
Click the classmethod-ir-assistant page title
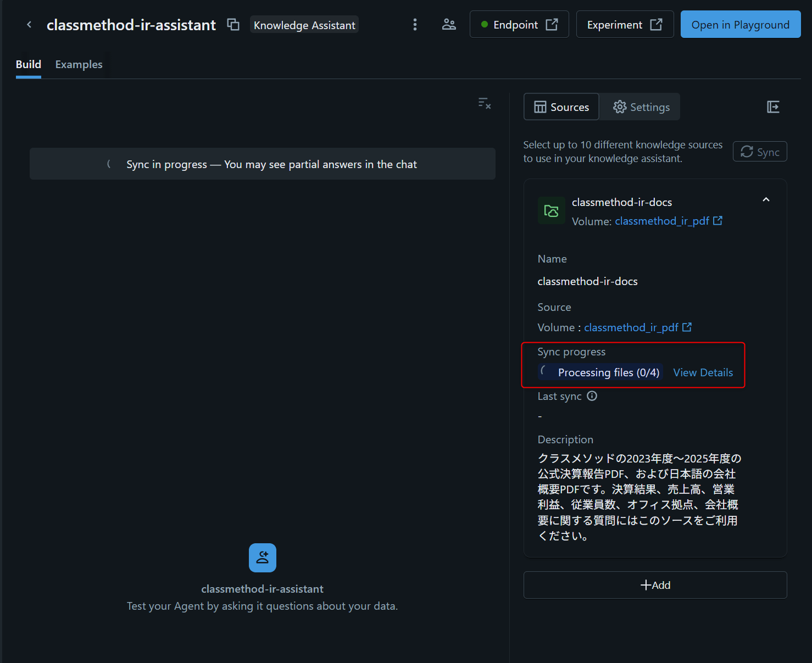point(131,25)
